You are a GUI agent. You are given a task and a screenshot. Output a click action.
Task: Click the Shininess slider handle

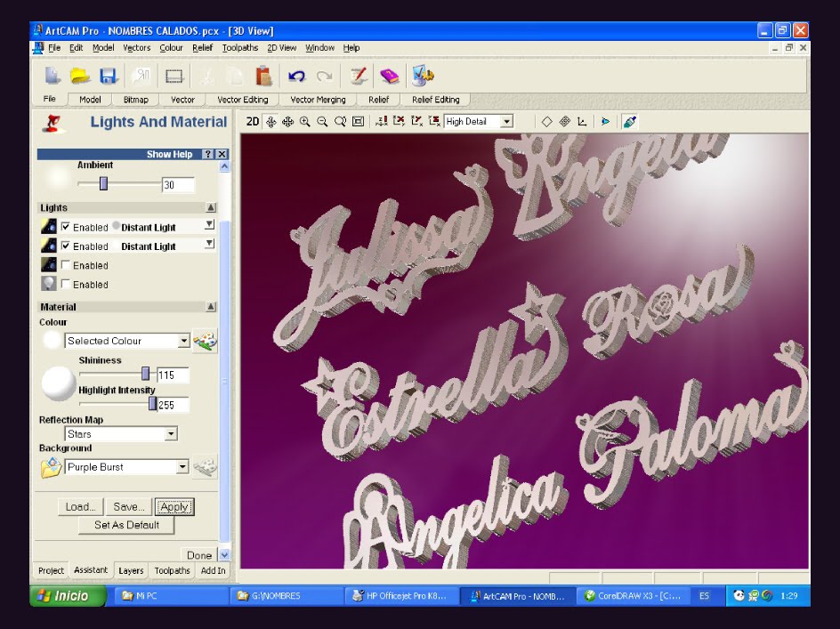[145, 374]
